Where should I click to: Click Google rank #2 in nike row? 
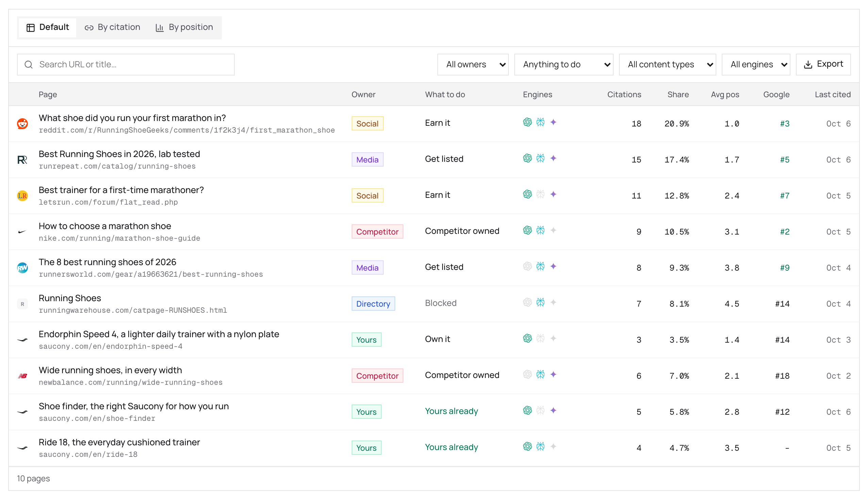(x=784, y=232)
